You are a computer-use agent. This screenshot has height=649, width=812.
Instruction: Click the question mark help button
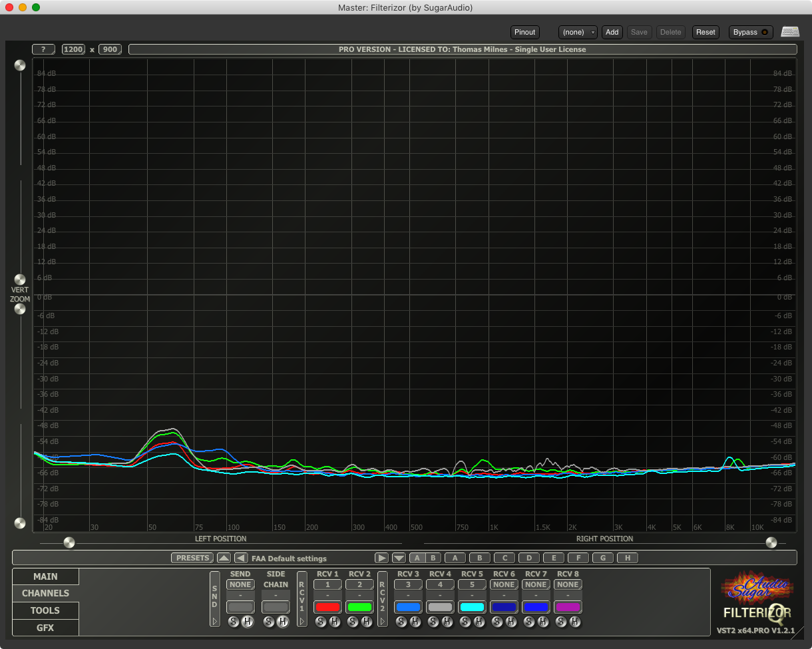click(43, 49)
